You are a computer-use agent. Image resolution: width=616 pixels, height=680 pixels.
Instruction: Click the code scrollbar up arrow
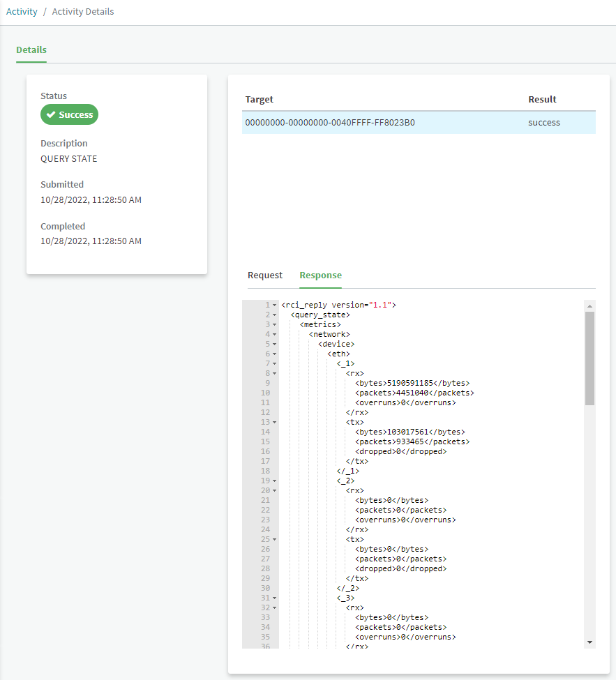click(x=590, y=306)
